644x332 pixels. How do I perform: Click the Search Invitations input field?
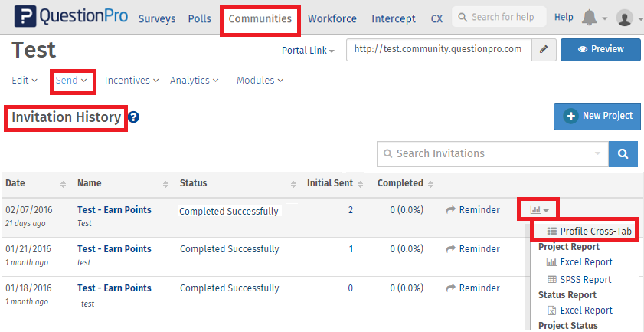click(490, 153)
